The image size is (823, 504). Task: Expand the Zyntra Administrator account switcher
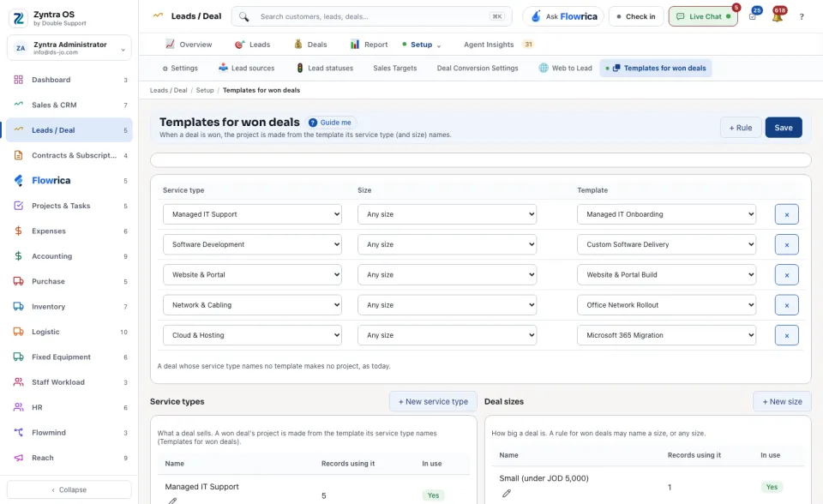point(69,48)
